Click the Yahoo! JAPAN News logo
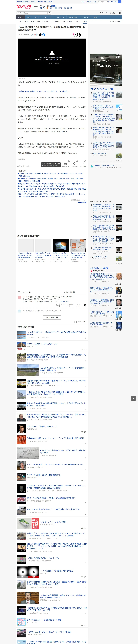The width and height of the screenshot is (138, 644). pos(27,7)
